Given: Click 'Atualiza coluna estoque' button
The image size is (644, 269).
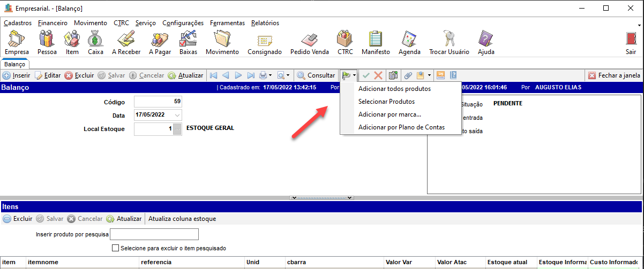Looking at the screenshot, I should point(182,219).
